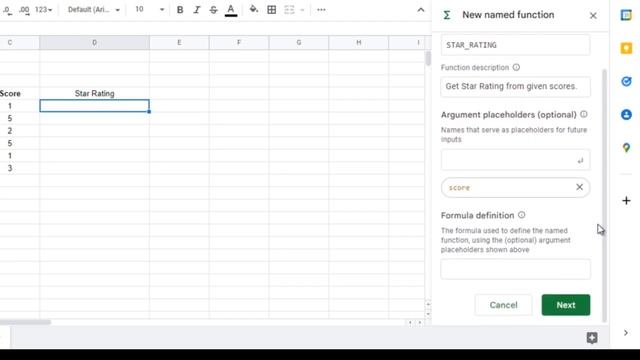Open more toolbar options (three dots)
The height and width of the screenshot is (360, 640).
[321, 10]
